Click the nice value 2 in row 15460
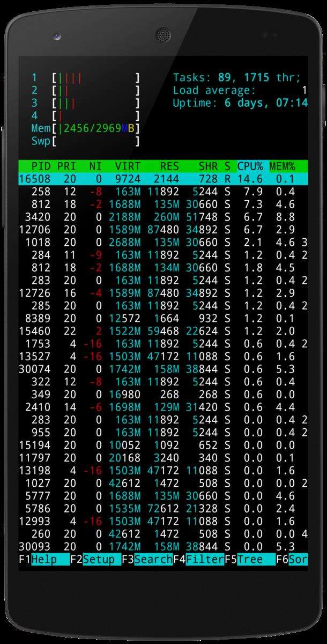 pos(99,332)
